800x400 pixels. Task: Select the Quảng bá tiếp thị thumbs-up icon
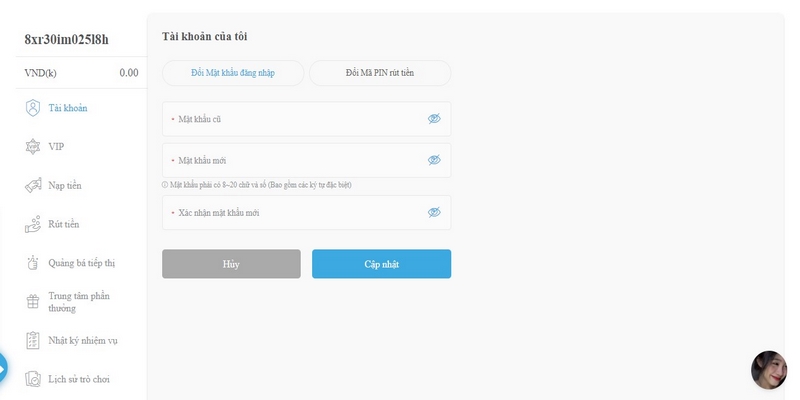click(x=33, y=263)
